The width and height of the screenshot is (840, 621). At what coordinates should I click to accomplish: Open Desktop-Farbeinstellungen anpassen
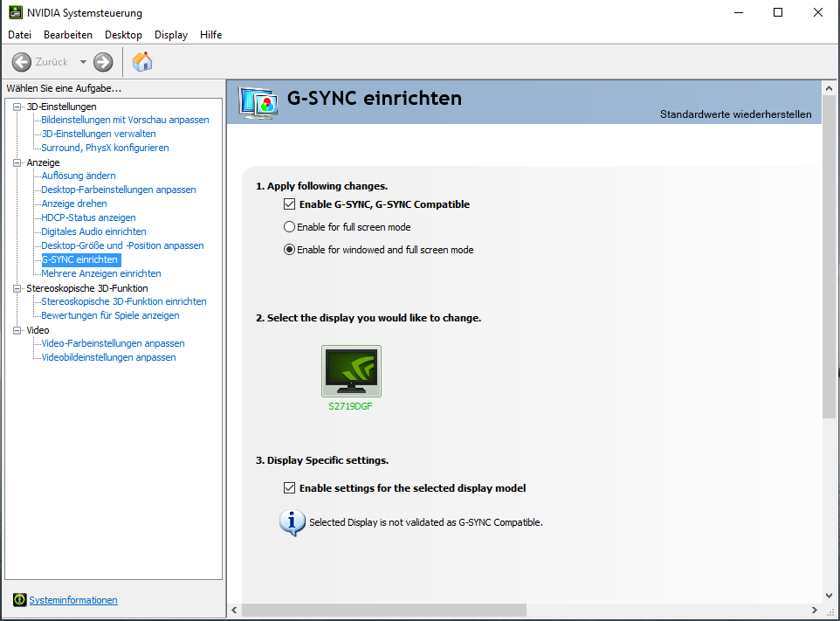click(119, 190)
